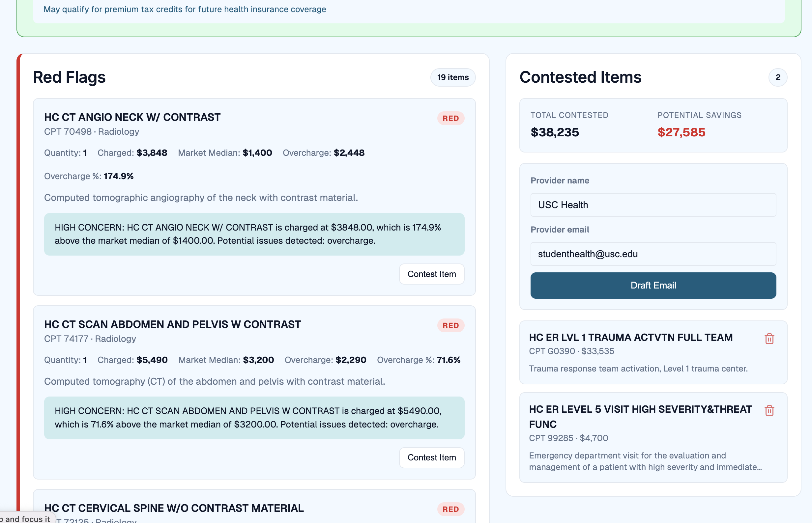This screenshot has height=523, width=812.
Task: Open HC CT ANGIO NECK W/ CONTRAST title
Action: tap(132, 117)
